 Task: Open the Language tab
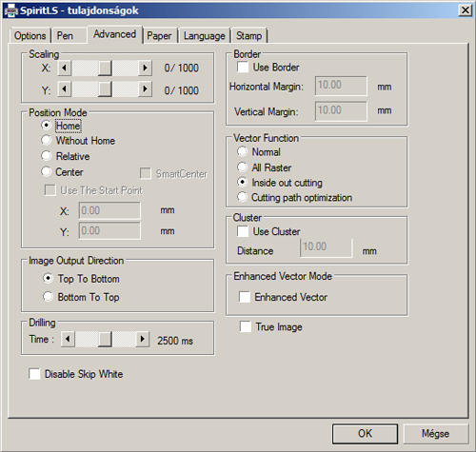pyautogui.click(x=205, y=35)
